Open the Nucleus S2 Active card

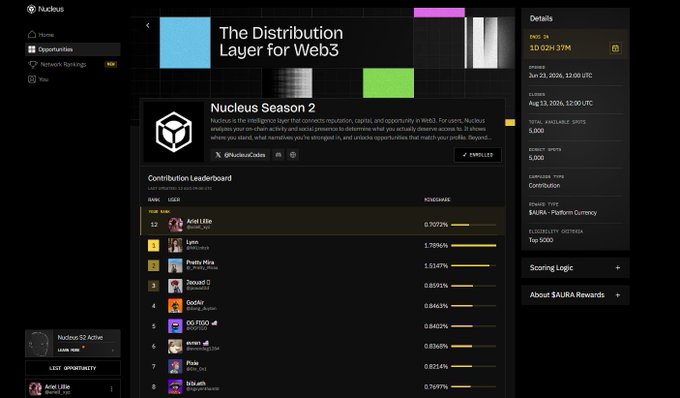coord(73,343)
